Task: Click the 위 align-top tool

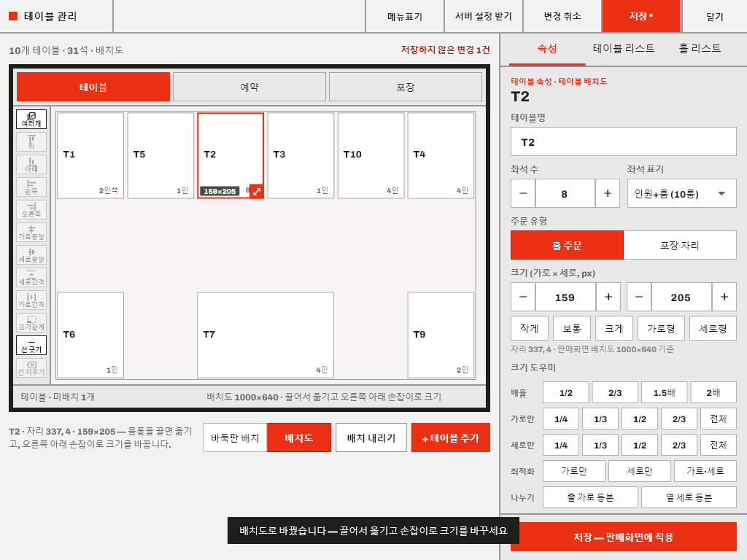Action: pos(31,142)
